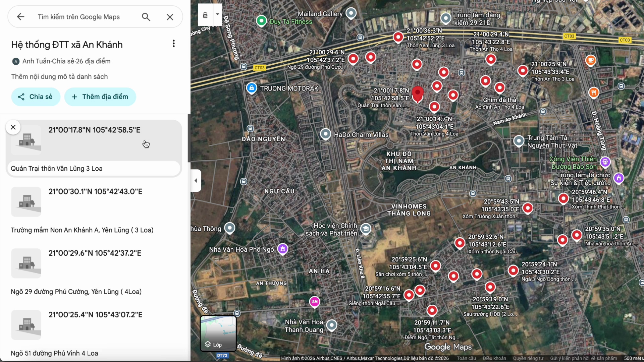Click the 'KHU ĐÔ THỊ NAM AN KHÁNH' map label
Viewport: 644px width, 362px height.
[x=399, y=161]
